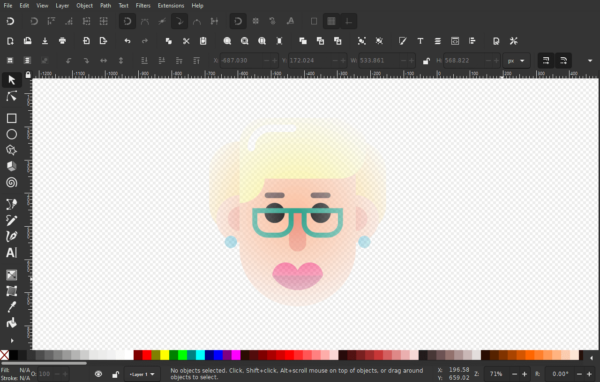Zoom to fit page icon

262,41
